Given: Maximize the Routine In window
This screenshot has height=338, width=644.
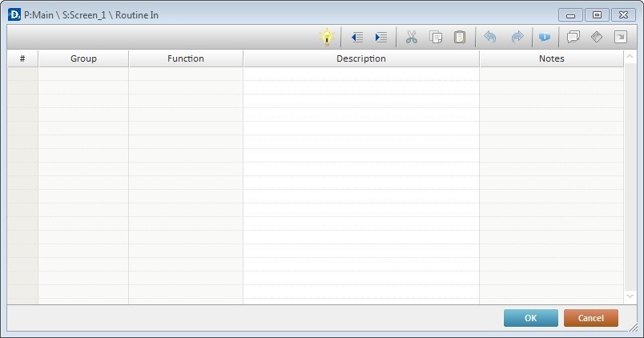Looking at the screenshot, I should coord(597,14).
